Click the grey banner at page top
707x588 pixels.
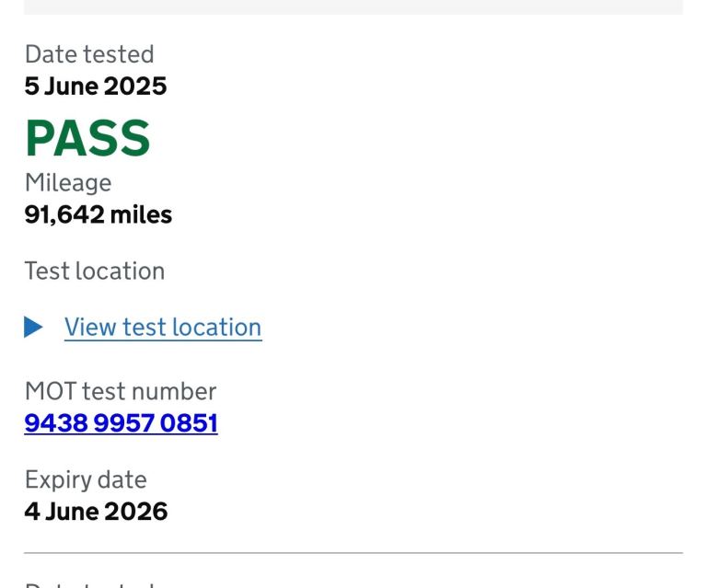point(353,6)
